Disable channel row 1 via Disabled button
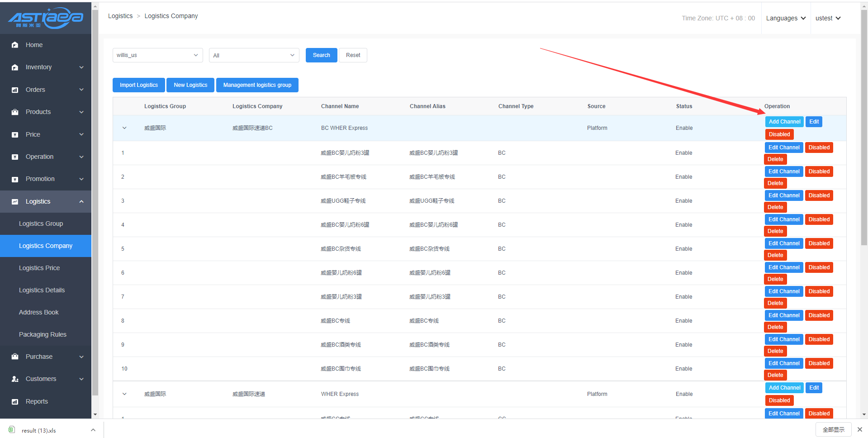868x438 pixels. [819, 148]
